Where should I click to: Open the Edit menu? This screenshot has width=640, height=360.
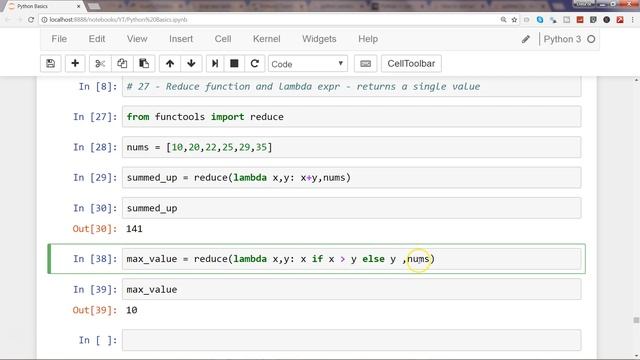click(97, 39)
